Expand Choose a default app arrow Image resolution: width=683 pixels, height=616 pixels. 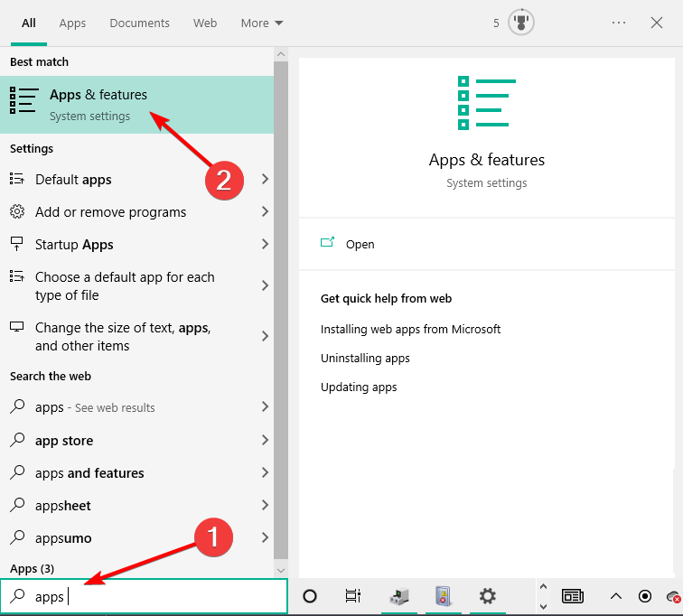pyautogui.click(x=265, y=285)
